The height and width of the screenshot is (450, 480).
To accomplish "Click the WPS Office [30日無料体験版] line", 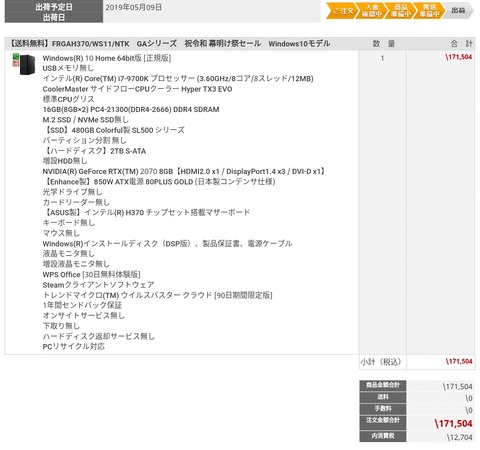I will pyautogui.click(x=91, y=275).
